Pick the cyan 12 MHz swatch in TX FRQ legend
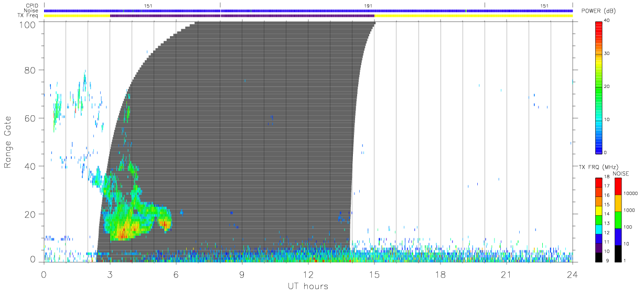This screenshot has height=297, width=644. [598, 228]
